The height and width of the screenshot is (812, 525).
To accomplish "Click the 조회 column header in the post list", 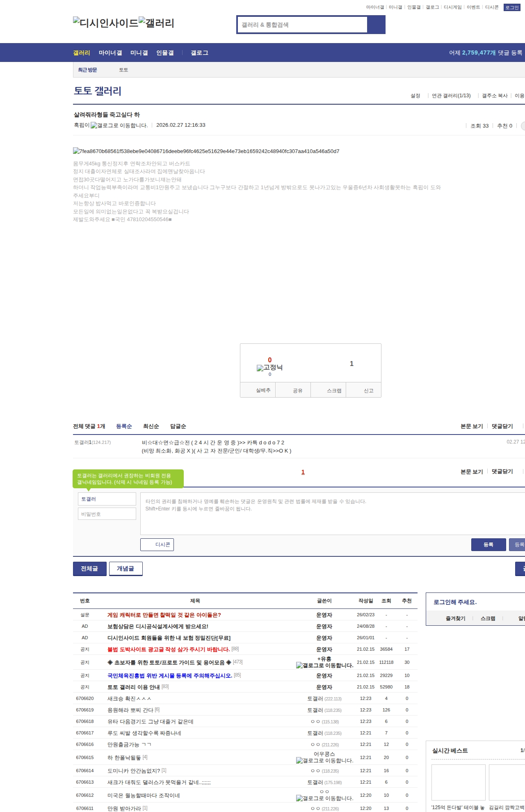I will point(386,601).
